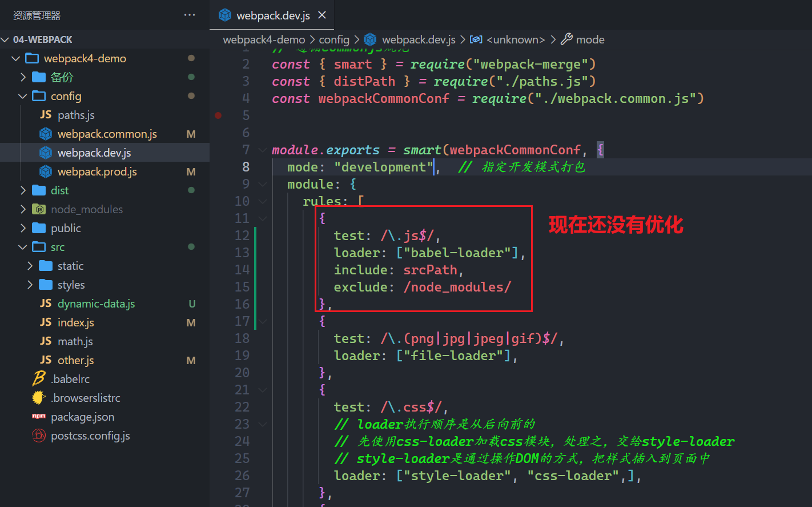Collapse the 04-WEBPACK workspace section
The height and width of the screenshot is (507, 812).
[x=6, y=39]
